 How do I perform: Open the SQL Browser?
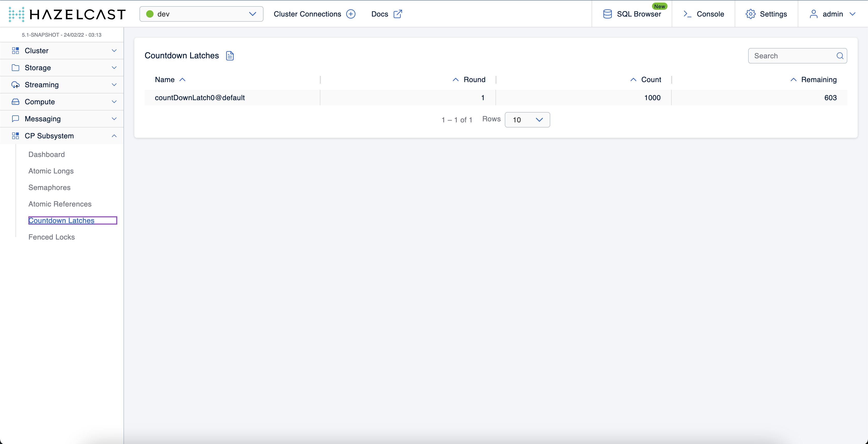click(x=632, y=14)
